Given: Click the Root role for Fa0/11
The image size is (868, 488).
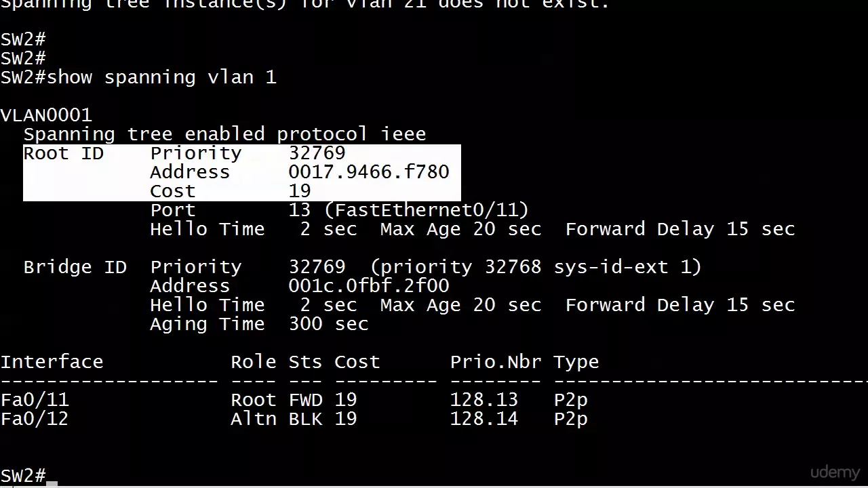Looking at the screenshot, I should click(254, 400).
